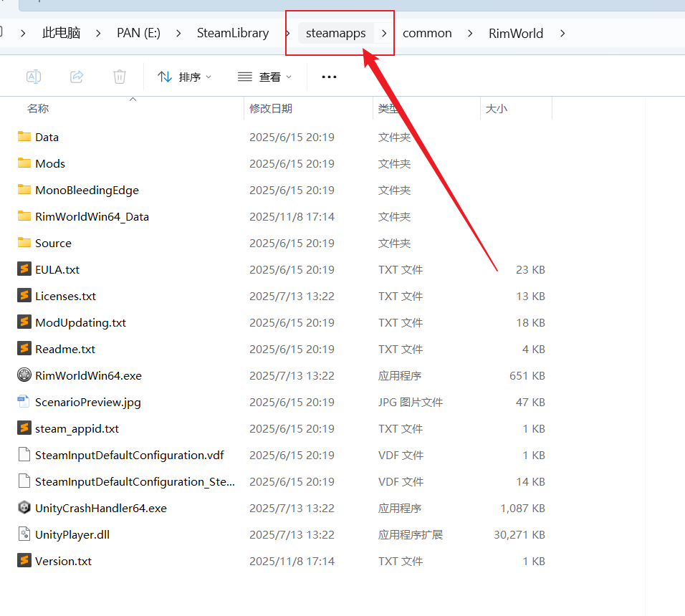685x616 pixels.
Task: Click the UnityPlayer.dll file icon
Action: [24, 534]
